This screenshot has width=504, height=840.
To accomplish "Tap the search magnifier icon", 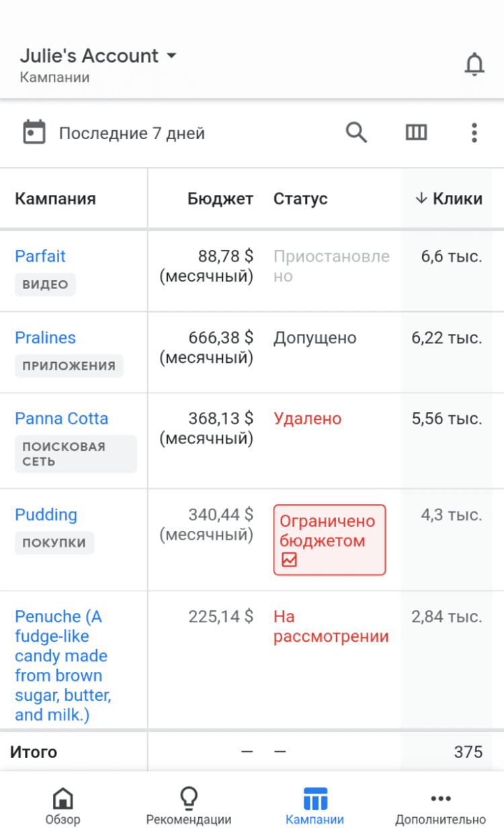I will [356, 132].
